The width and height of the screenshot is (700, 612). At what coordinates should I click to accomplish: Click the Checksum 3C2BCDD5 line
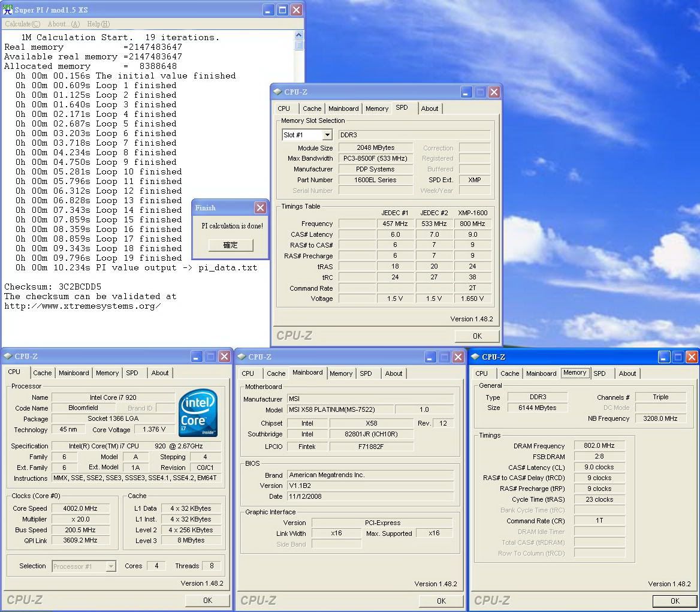53,287
